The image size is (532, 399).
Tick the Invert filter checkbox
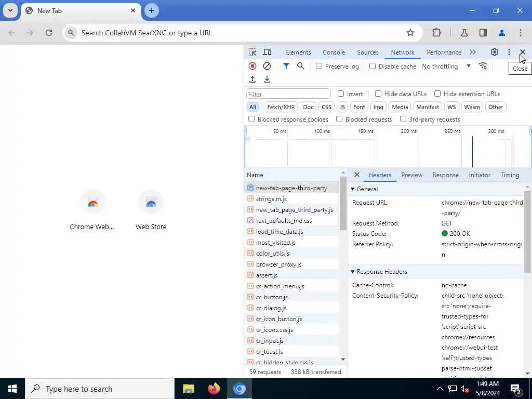pyautogui.click(x=341, y=94)
